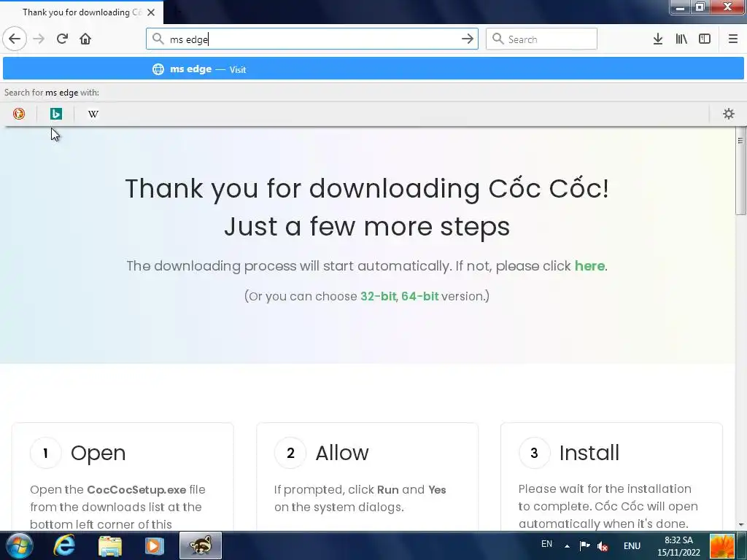Image resolution: width=747 pixels, height=560 pixels.
Task: Go back to the previous page
Action: (x=15, y=39)
